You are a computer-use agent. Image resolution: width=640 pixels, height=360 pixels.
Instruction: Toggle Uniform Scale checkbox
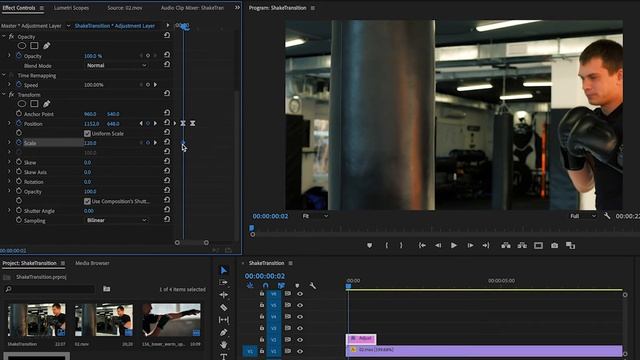click(x=87, y=133)
